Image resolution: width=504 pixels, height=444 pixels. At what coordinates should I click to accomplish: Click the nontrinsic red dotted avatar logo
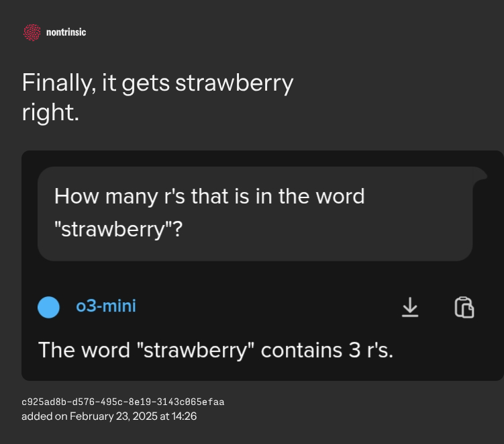(x=32, y=32)
